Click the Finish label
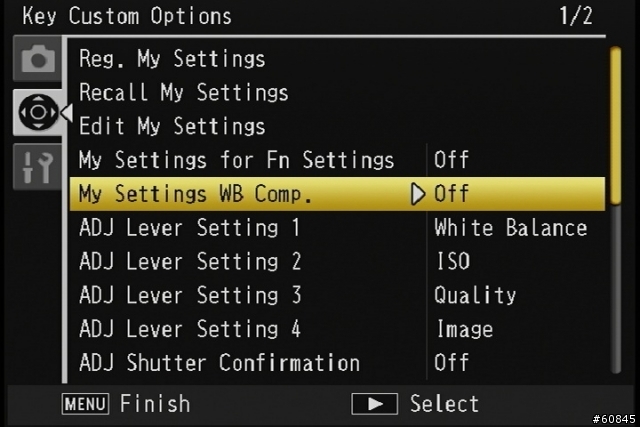 coord(155,404)
